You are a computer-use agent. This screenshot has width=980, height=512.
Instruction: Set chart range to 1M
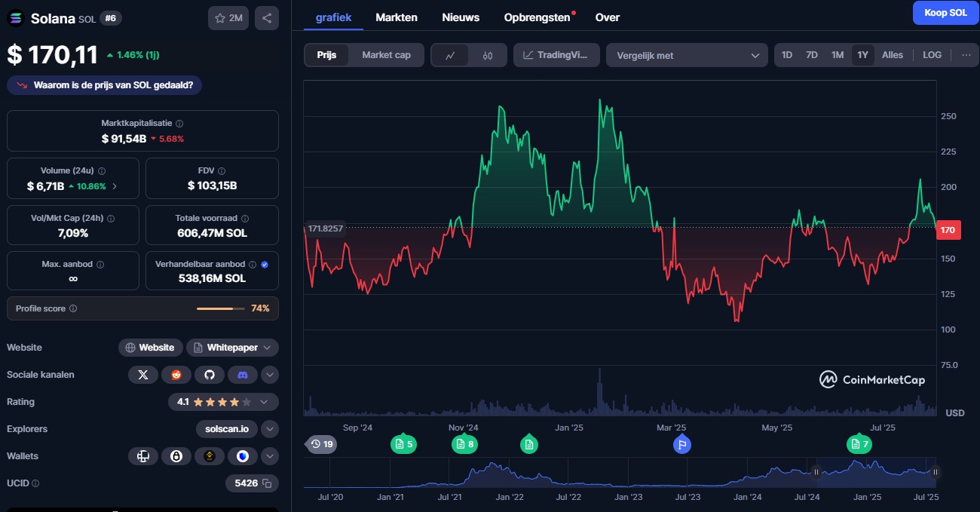tap(838, 55)
